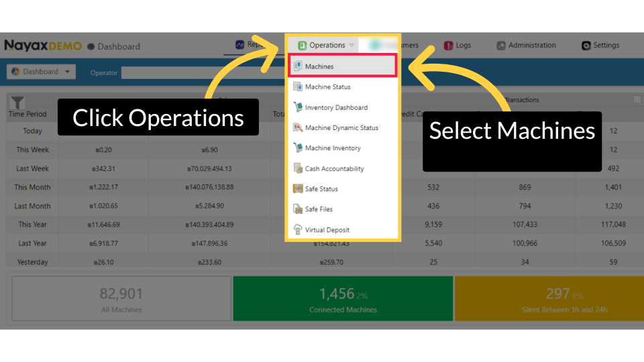Click the Machine Status icon
644x362 pixels.
click(x=298, y=86)
